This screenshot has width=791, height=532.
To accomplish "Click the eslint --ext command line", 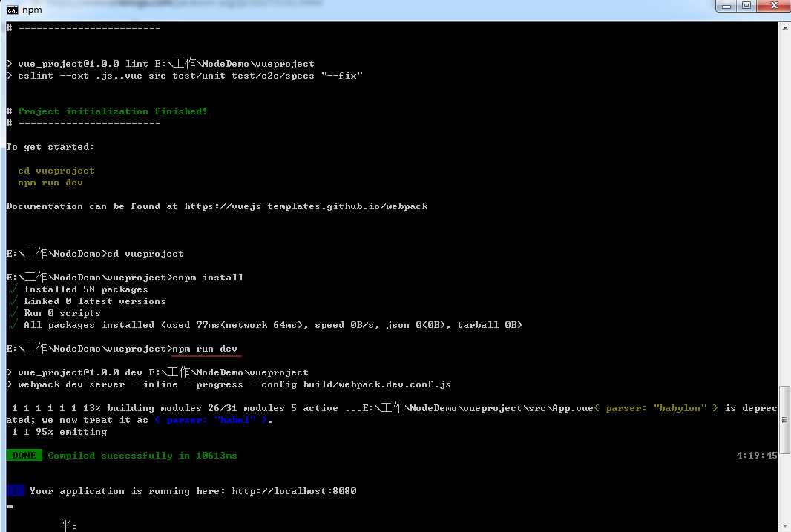I will point(190,76).
